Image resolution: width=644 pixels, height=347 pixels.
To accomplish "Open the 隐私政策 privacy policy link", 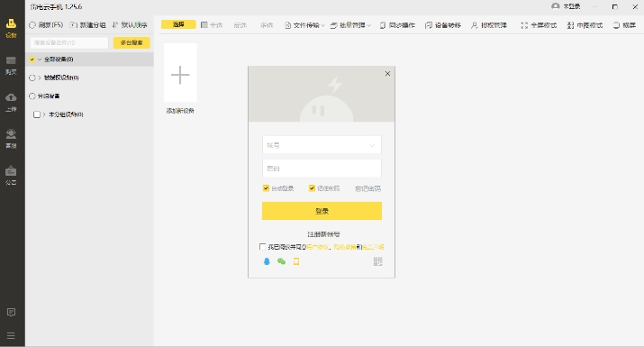I will pyautogui.click(x=345, y=247).
